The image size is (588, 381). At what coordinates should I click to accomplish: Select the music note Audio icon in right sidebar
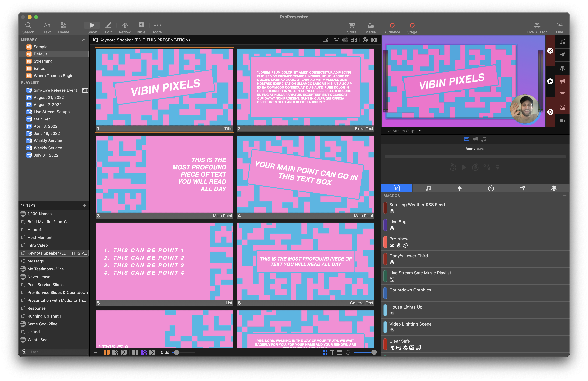563,42
